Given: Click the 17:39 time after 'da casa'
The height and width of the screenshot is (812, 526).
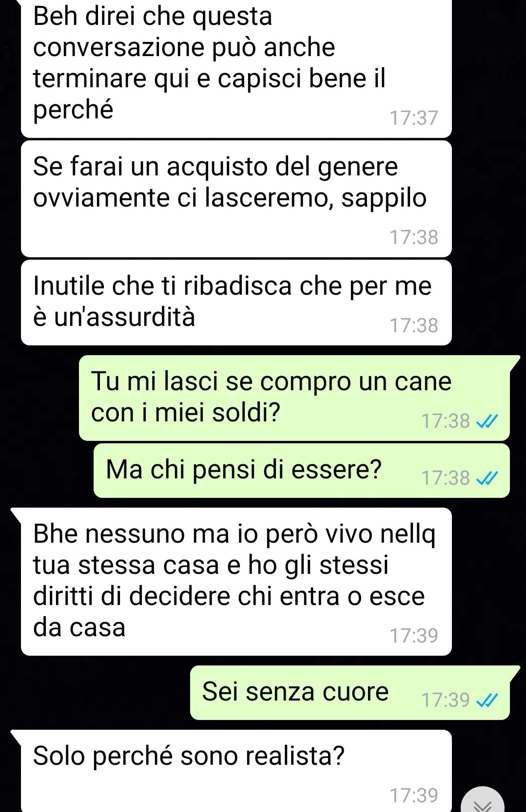Looking at the screenshot, I should tap(414, 636).
